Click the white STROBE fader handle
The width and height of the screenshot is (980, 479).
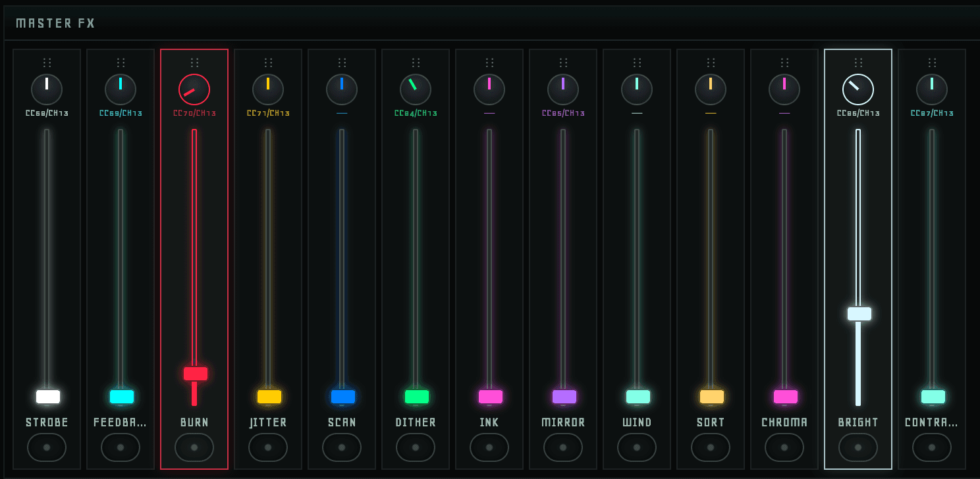click(x=48, y=397)
